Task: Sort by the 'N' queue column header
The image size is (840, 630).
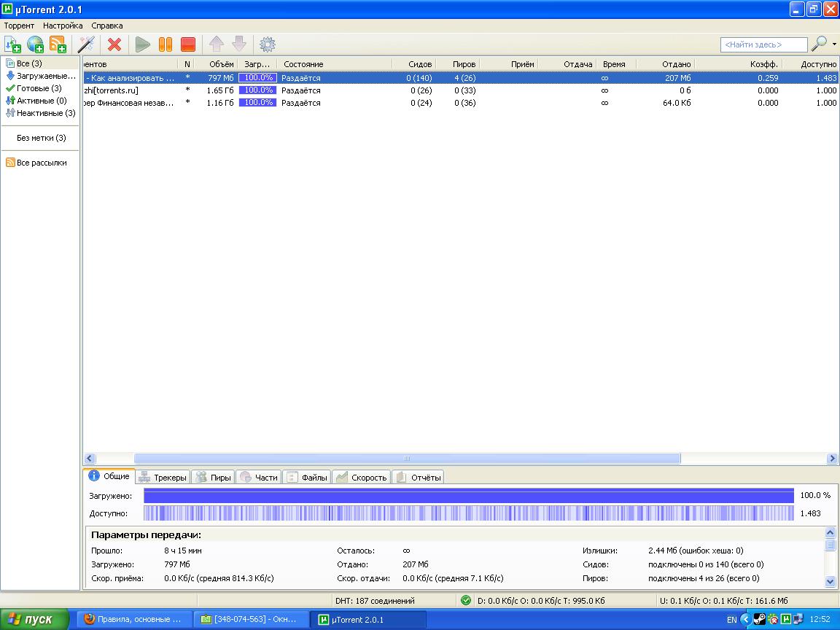Action: point(187,64)
